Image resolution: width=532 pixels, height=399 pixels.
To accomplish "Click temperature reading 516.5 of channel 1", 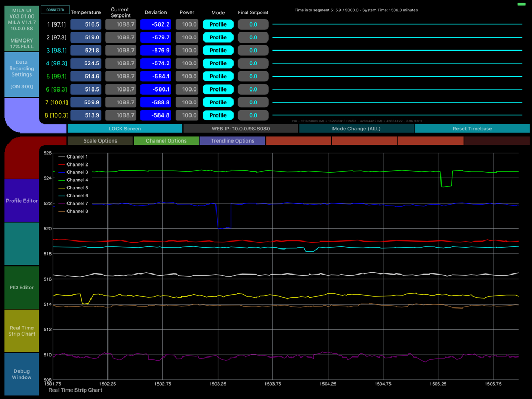I will pos(86,24).
